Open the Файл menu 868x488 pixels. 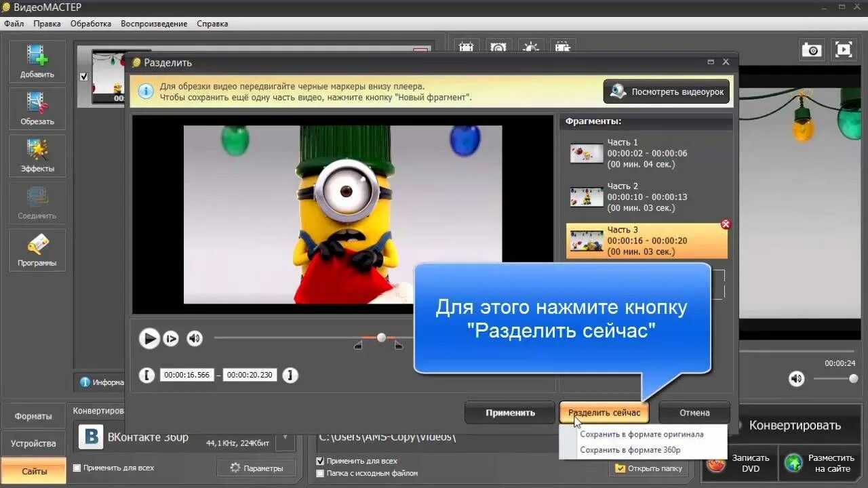point(14,24)
